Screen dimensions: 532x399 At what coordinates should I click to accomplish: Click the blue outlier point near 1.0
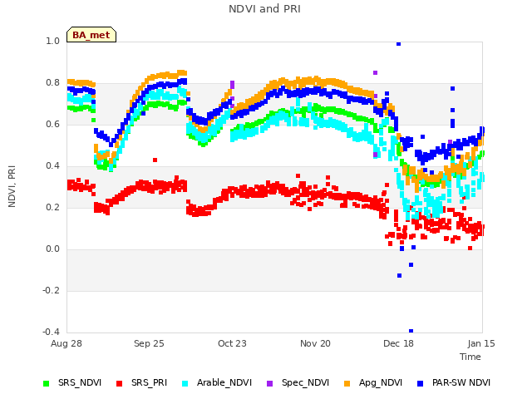[399, 44]
